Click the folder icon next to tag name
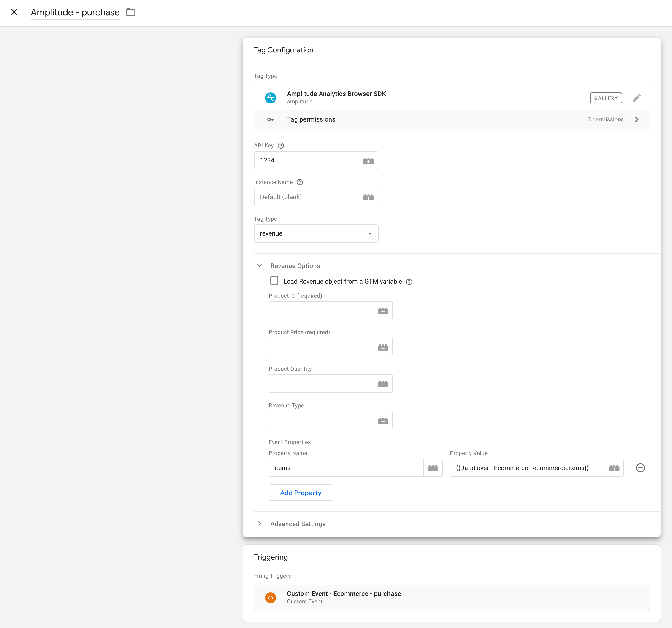This screenshot has height=628, width=672. pyautogui.click(x=131, y=13)
